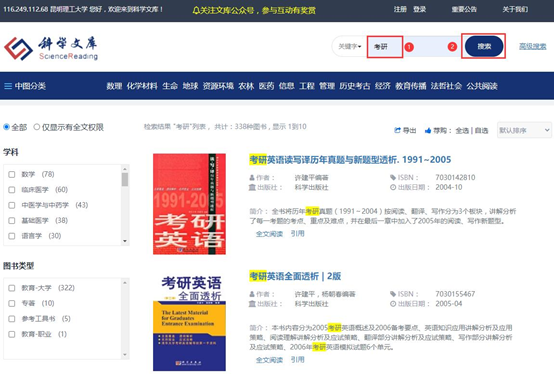Image resolution: width=554 pixels, height=374 pixels.
Task: Click the 荐购 thumbs-up icon
Action: click(428, 131)
